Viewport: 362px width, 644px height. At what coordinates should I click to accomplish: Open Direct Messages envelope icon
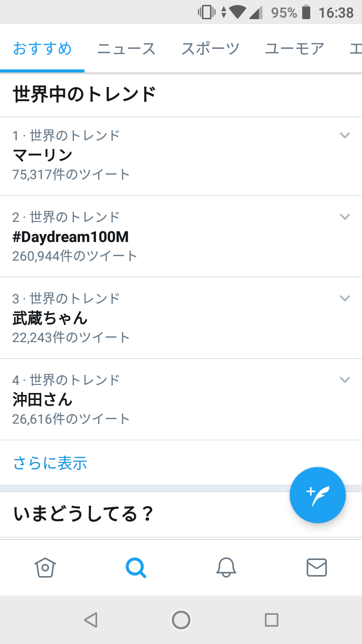317,568
